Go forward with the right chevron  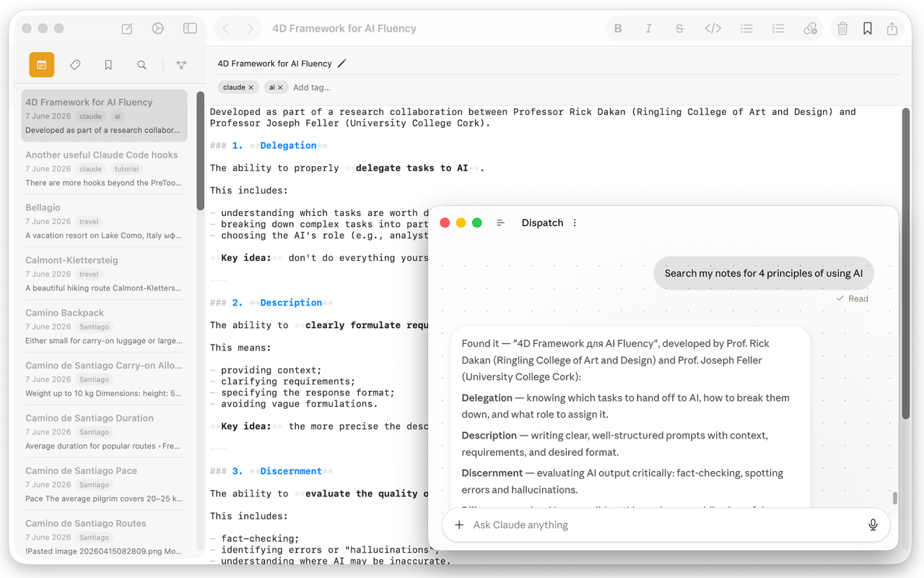(x=250, y=29)
